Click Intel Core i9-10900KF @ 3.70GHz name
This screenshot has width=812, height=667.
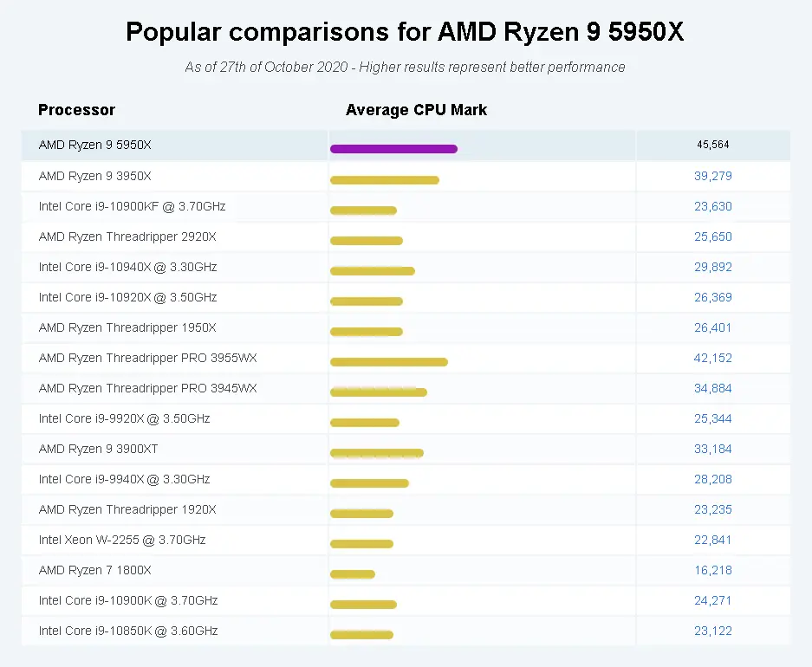point(132,206)
